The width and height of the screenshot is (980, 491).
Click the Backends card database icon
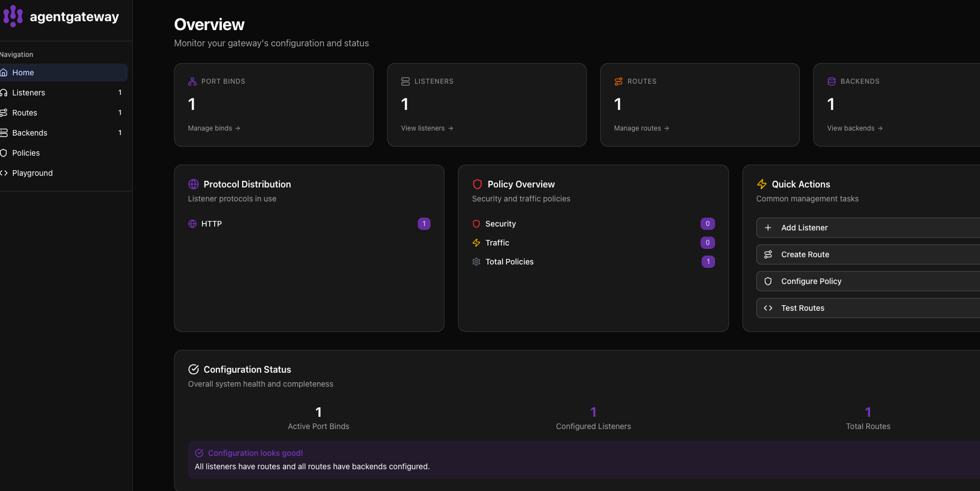pos(832,81)
